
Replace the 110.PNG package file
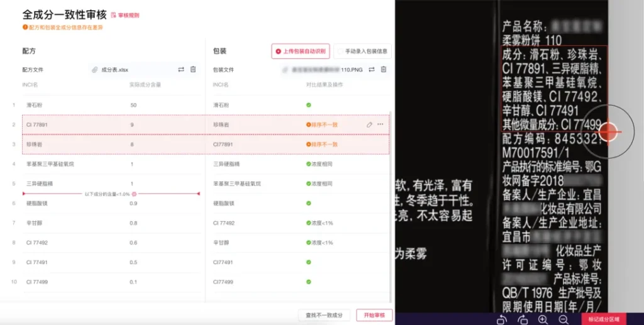(372, 69)
